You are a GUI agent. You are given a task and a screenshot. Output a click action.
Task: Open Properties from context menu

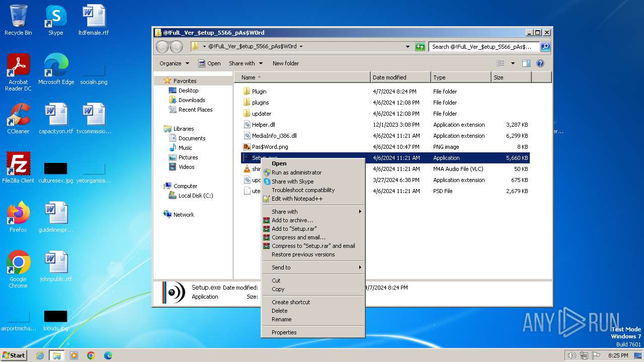click(x=313, y=332)
